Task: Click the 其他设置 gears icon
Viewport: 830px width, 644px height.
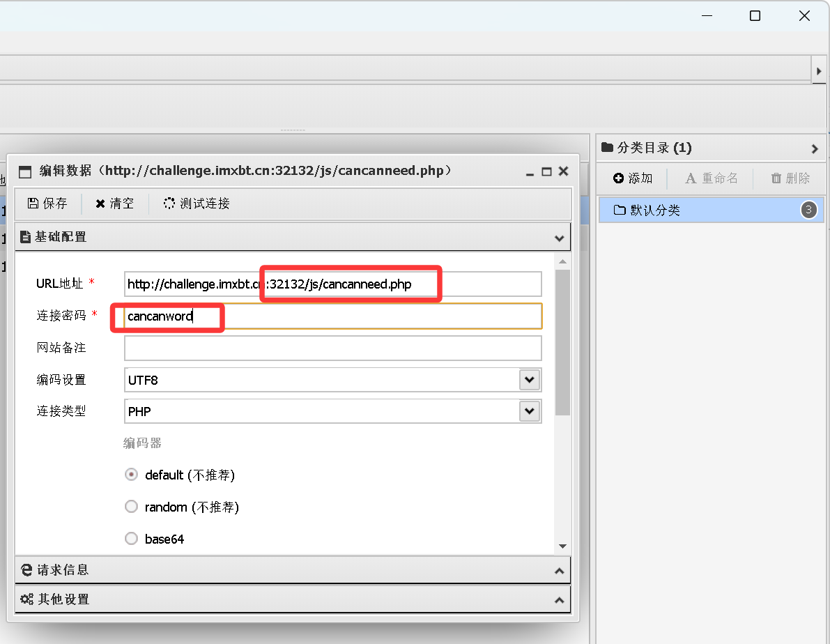Action: point(26,599)
